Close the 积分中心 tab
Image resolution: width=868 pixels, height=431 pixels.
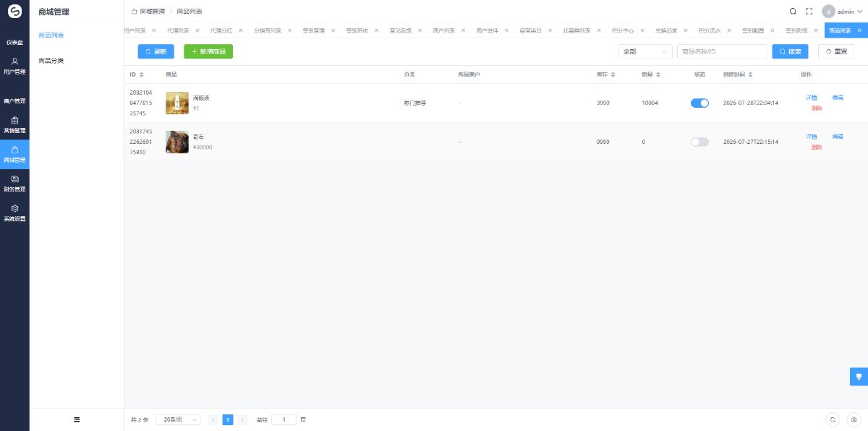click(x=642, y=31)
